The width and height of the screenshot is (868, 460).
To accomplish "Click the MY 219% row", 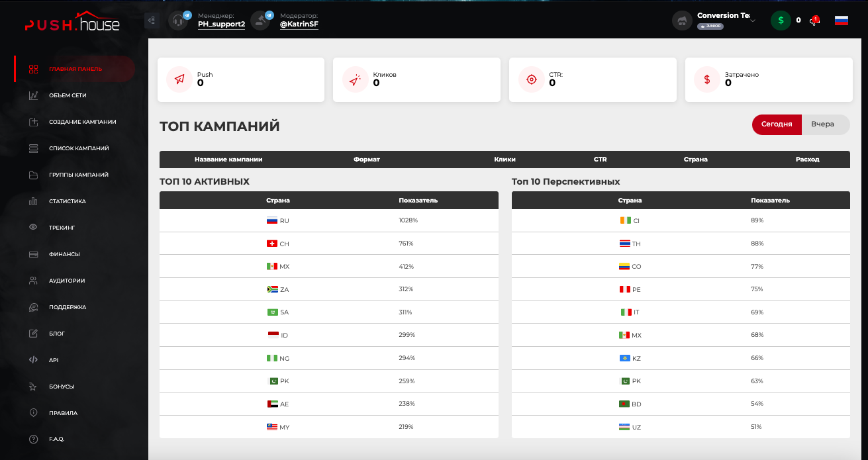I will point(329,427).
